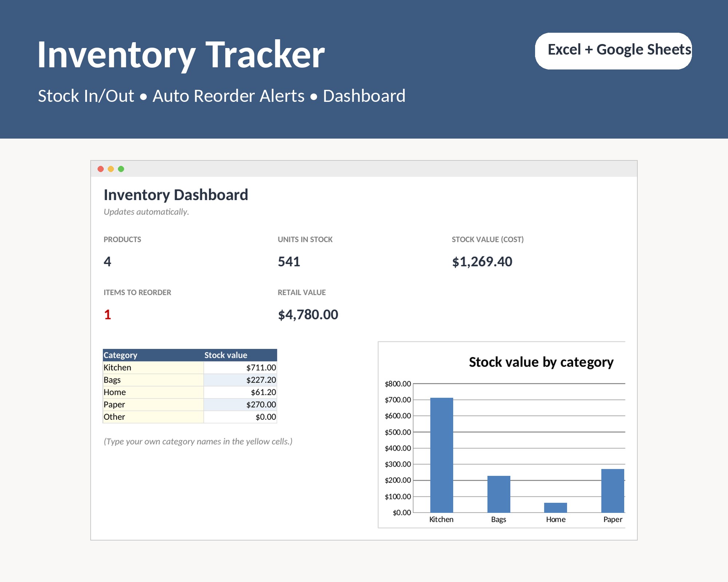Click the red close window dot
This screenshot has width=728, height=582.
tap(101, 169)
